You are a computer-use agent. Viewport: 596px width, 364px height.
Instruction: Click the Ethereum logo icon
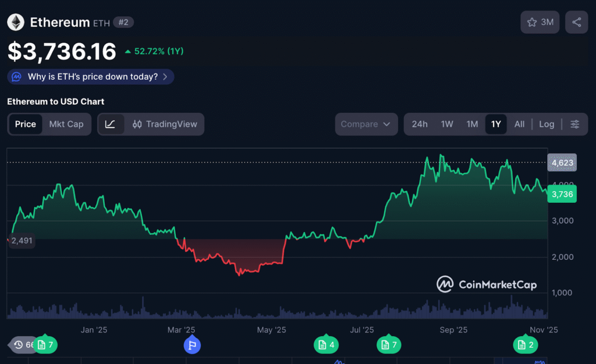[x=16, y=23]
